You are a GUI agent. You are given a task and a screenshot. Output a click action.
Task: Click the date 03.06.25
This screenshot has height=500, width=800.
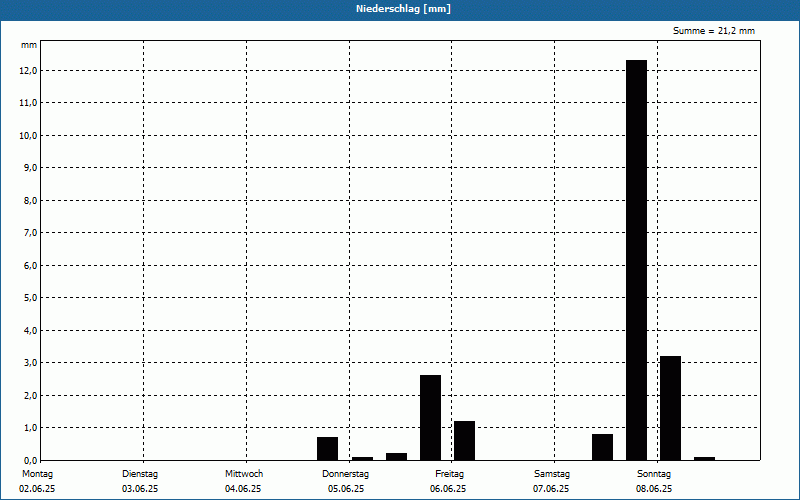pyautogui.click(x=140, y=489)
